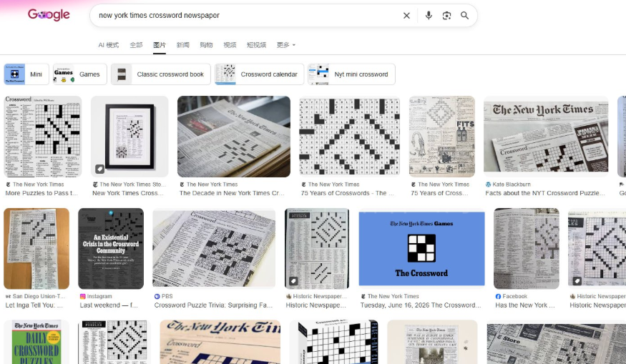Image resolution: width=626 pixels, height=364 pixels.
Task: Open the 购物 tab
Action: (206, 45)
